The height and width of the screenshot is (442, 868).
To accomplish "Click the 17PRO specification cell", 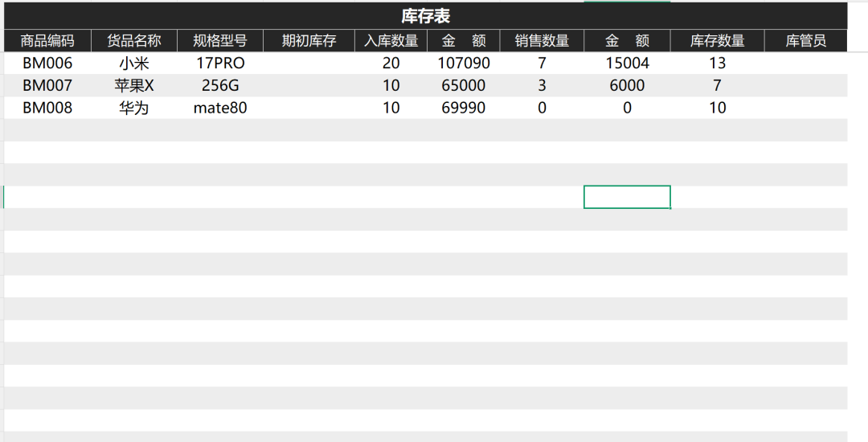I will click(x=220, y=63).
